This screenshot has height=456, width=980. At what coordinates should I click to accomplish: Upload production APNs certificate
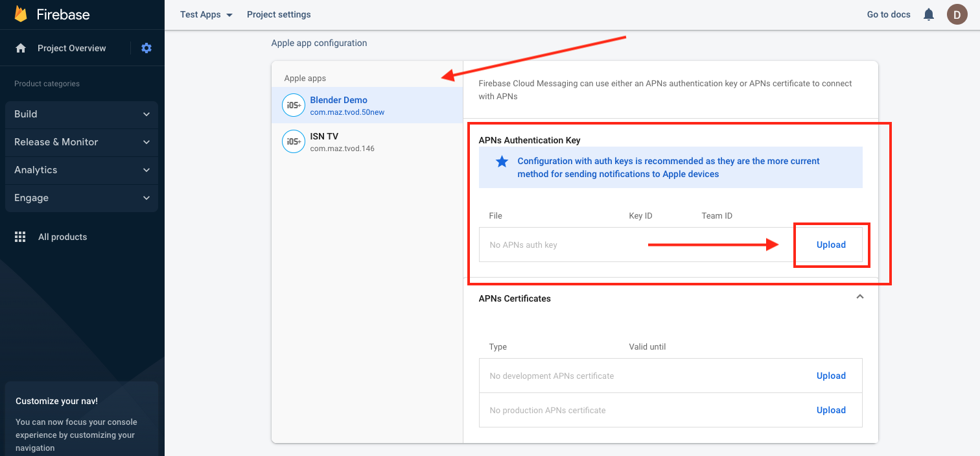[x=831, y=410]
